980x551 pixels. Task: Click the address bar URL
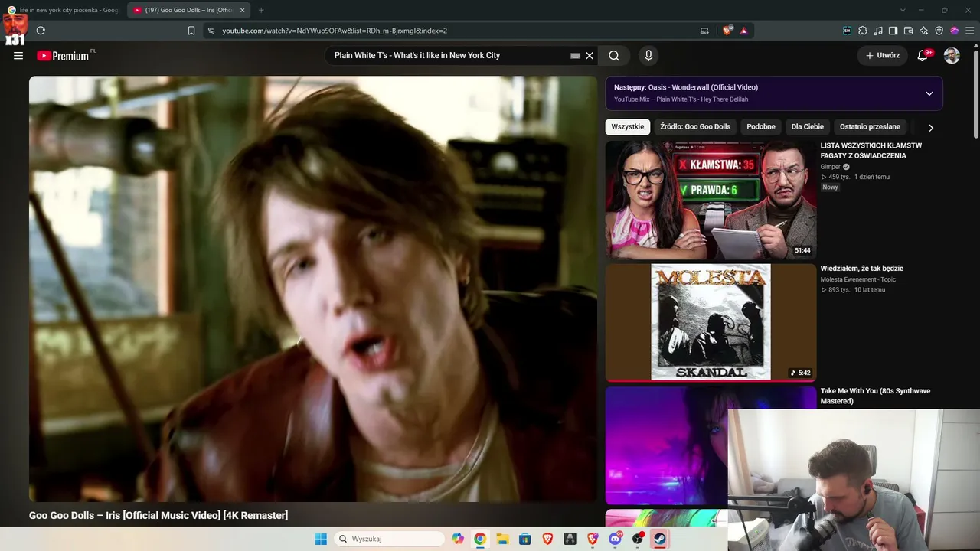tap(335, 31)
